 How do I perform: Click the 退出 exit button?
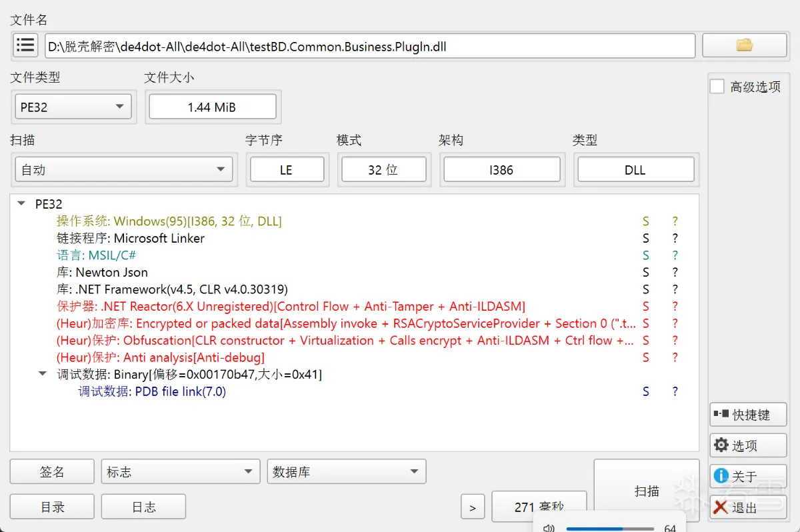pos(748,507)
